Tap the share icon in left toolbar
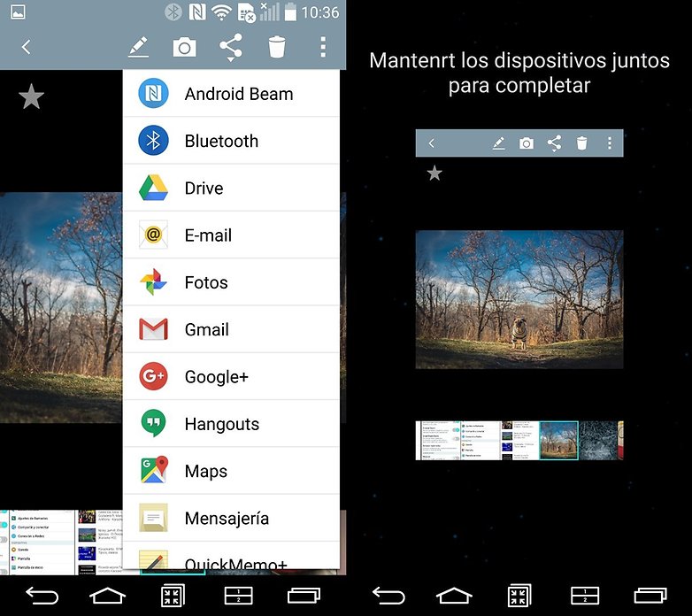The width and height of the screenshot is (692, 616). (231, 47)
